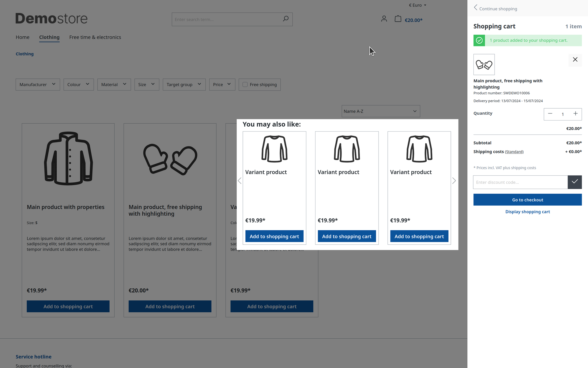Click the close button on cart item
This screenshot has width=588, height=368.
click(575, 59)
